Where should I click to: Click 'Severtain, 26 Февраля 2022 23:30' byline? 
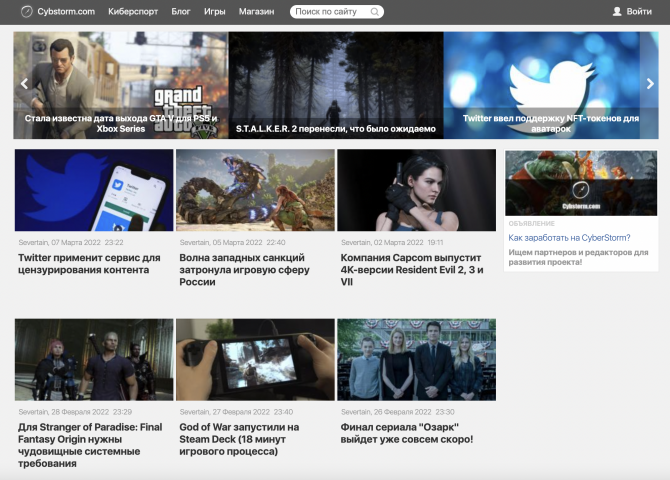coord(398,412)
